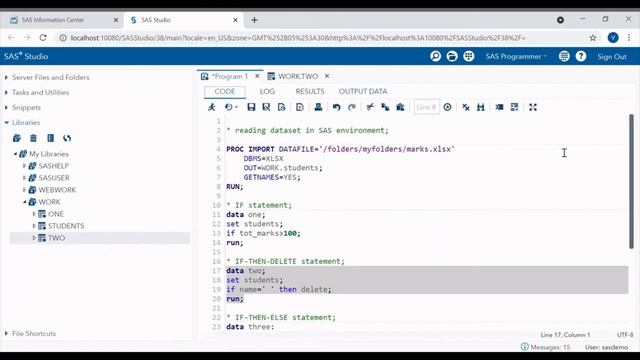Expand the SASHELP library
Image resolution: width=640 pixels, height=360 pixels.
click(24, 166)
